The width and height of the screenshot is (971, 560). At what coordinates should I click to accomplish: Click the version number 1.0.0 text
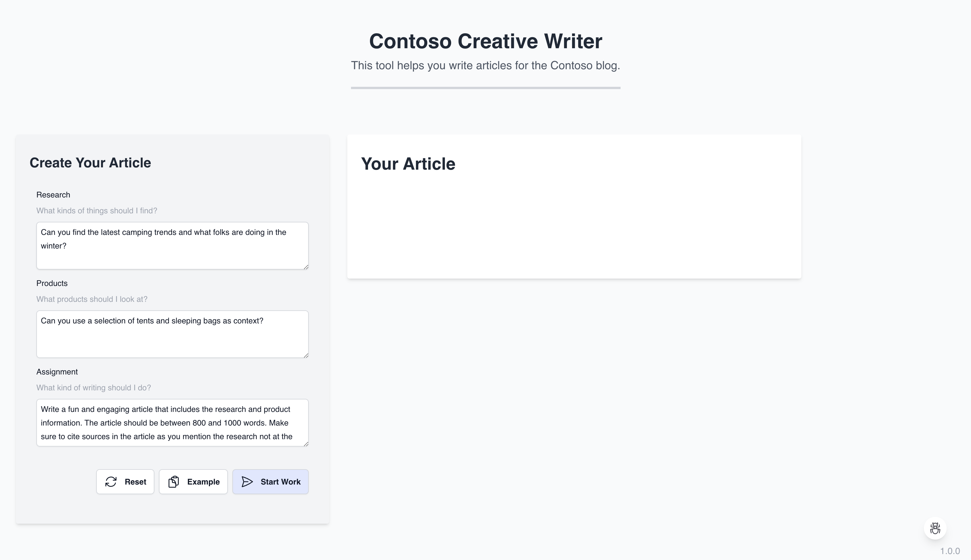coord(950,551)
